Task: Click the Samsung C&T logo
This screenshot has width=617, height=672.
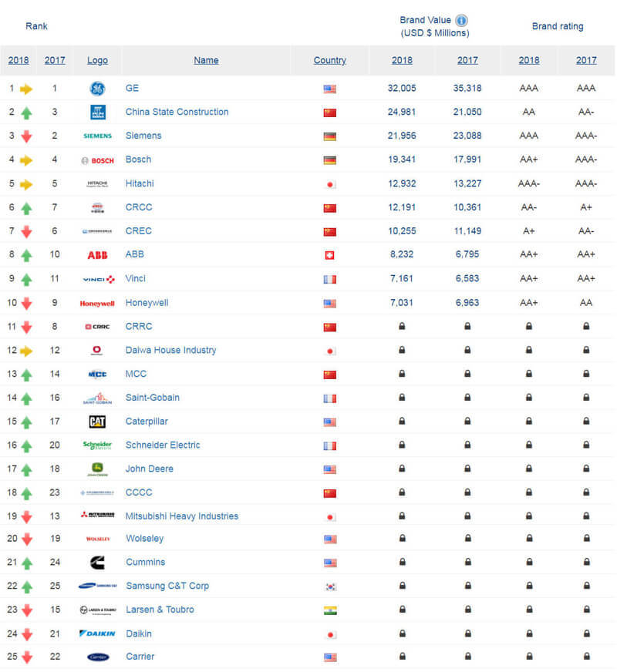Action: (x=98, y=586)
